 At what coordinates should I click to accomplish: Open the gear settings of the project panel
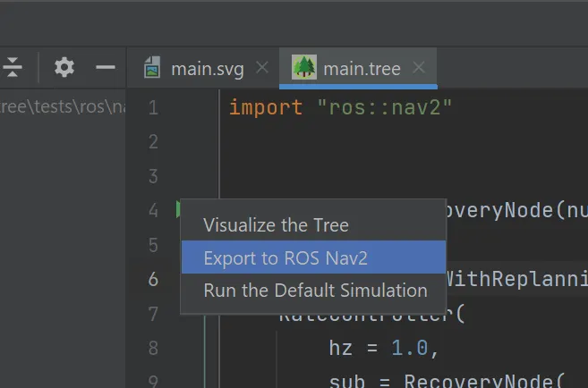64,67
